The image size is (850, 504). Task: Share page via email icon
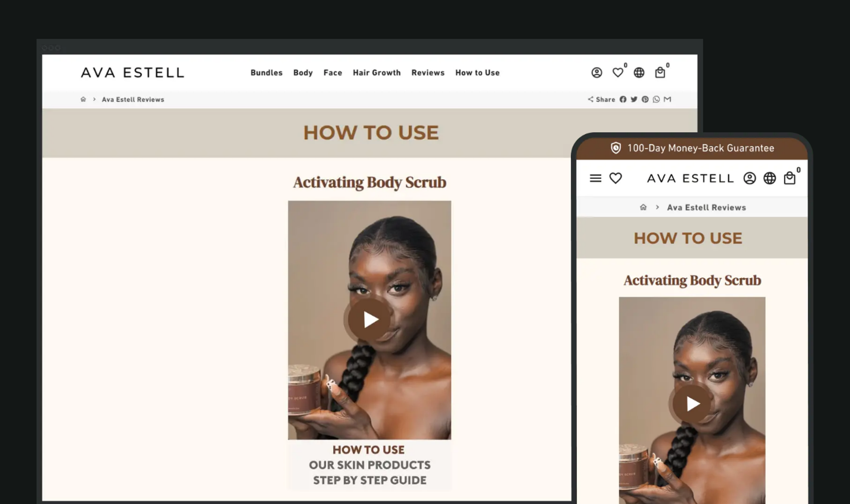click(x=667, y=99)
